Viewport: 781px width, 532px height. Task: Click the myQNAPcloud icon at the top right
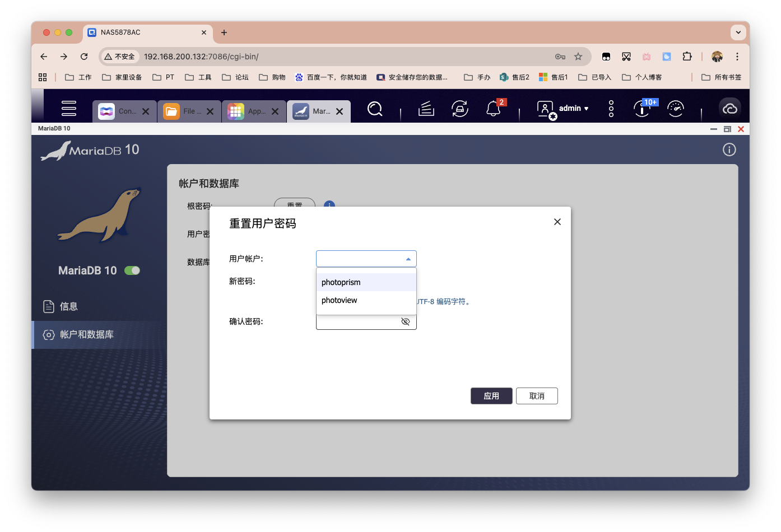(x=729, y=108)
